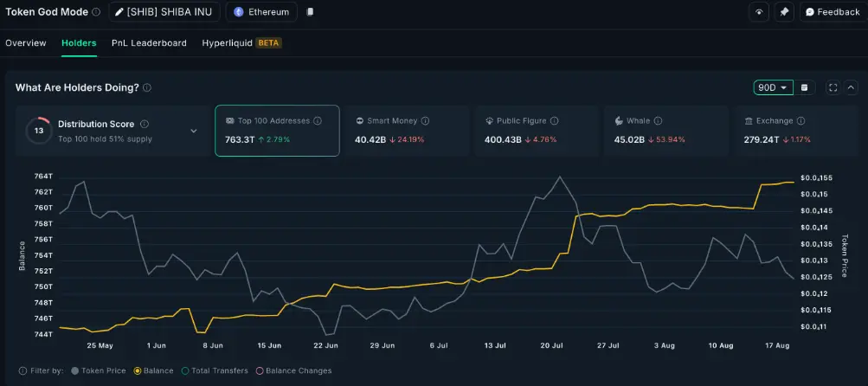Click the Public Figure badge icon
Screen dimensions: 868x386
coord(489,120)
